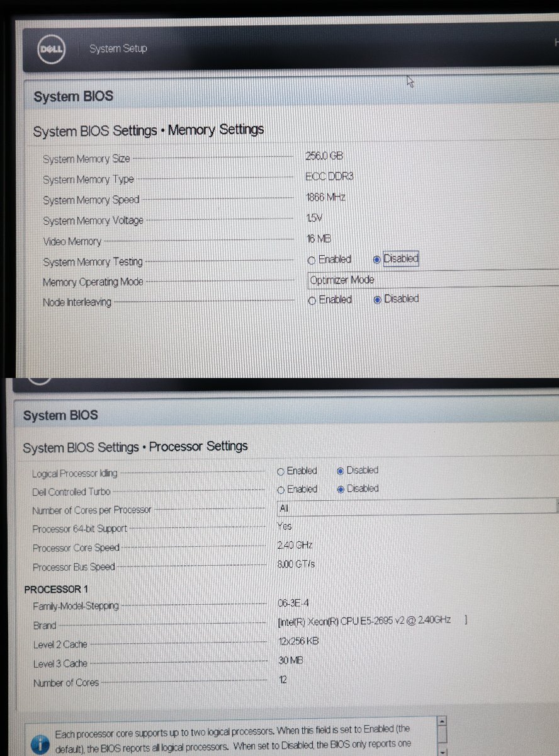
Task: Click the System Memory Voltage label
Action: (93, 221)
